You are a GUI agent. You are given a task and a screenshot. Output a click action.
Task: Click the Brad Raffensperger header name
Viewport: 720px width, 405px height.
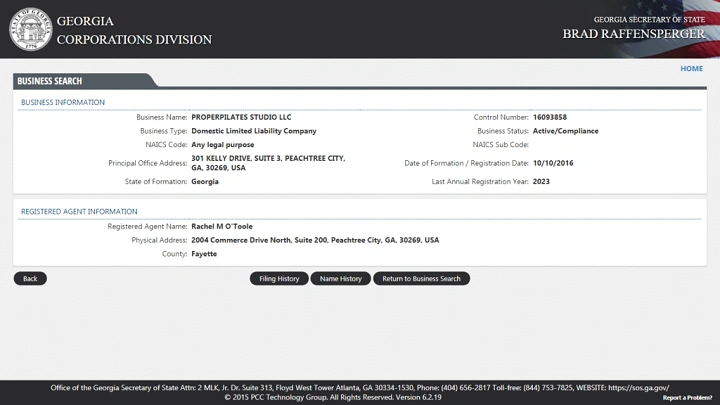(633, 34)
